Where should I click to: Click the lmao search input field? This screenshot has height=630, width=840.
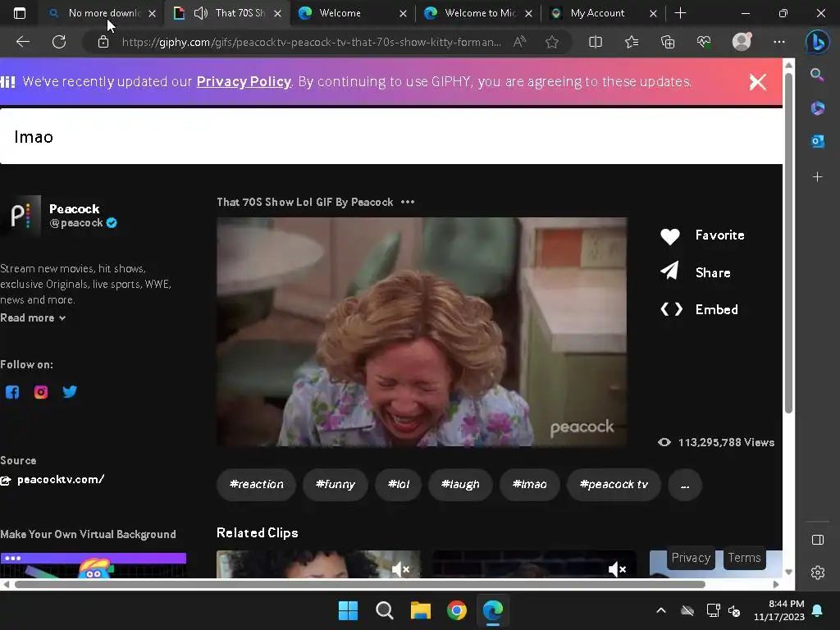point(391,137)
